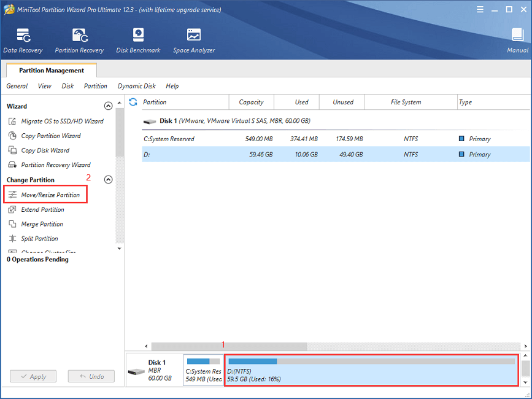Click the Apply button

coord(33,376)
